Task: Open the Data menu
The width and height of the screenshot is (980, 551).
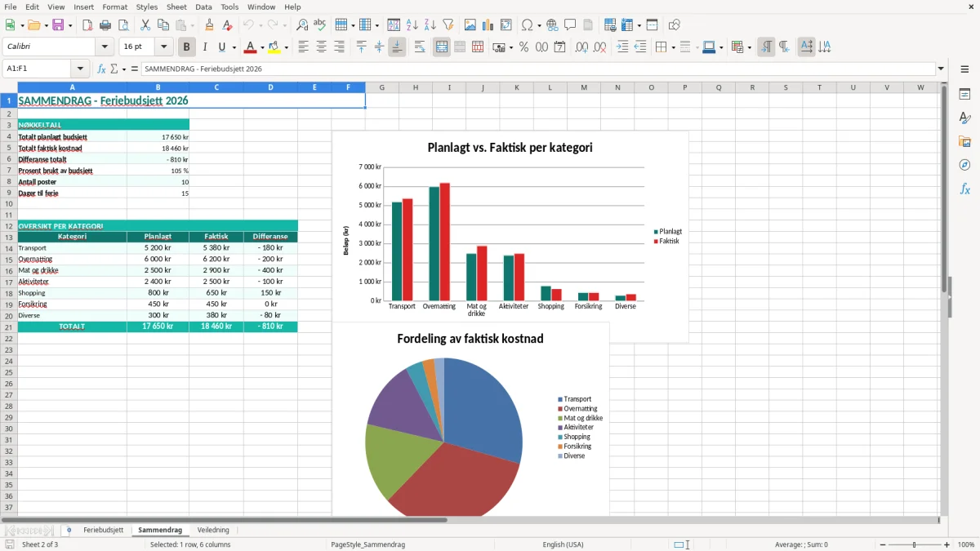Action: coord(203,7)
